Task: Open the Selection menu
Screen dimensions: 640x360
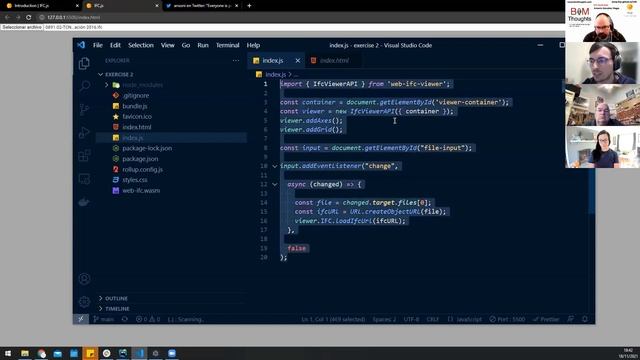Action: [x=141, y=45]
